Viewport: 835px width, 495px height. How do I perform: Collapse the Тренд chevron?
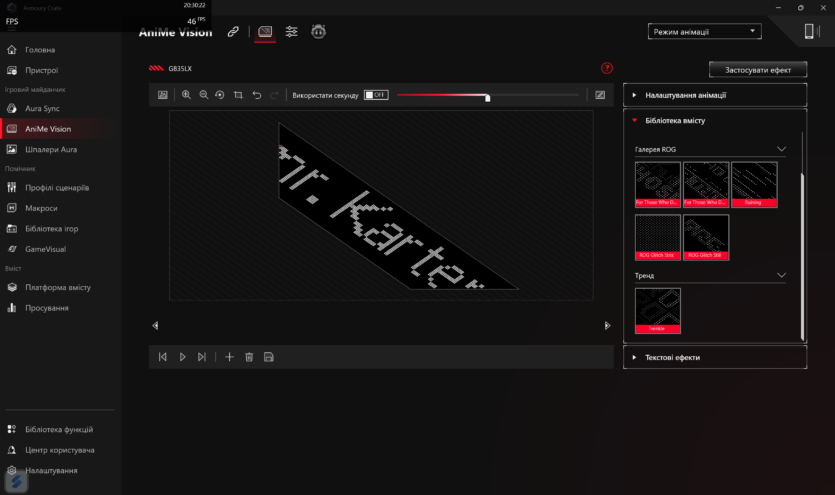tap(781, 275)
